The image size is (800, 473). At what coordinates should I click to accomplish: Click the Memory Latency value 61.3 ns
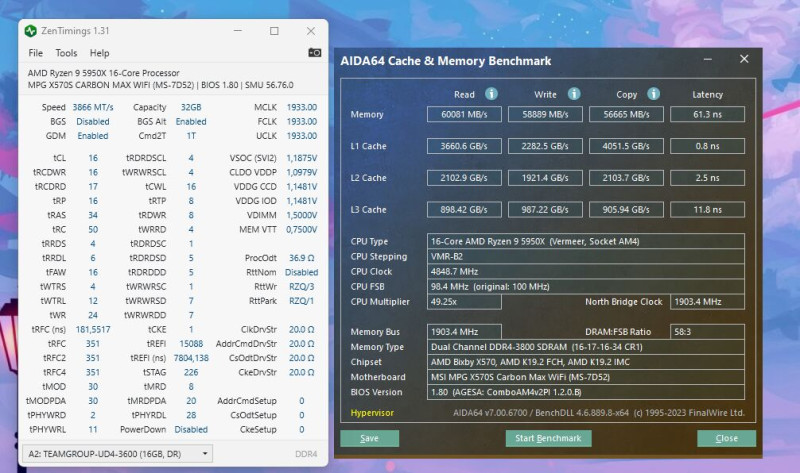coord(708,114)
